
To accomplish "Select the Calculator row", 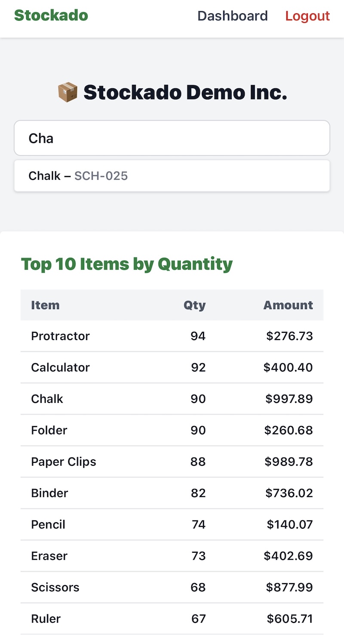I will tap(172, 368).
